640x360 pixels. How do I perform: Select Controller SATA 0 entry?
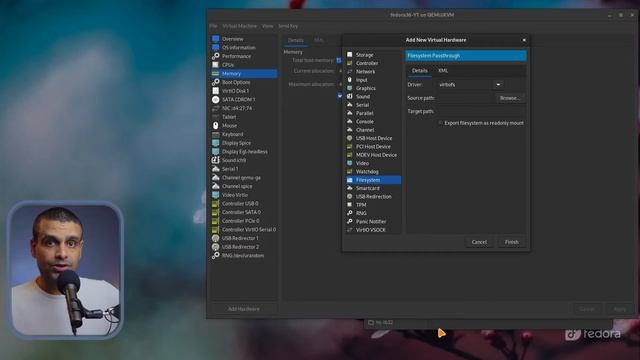[244, 212]
